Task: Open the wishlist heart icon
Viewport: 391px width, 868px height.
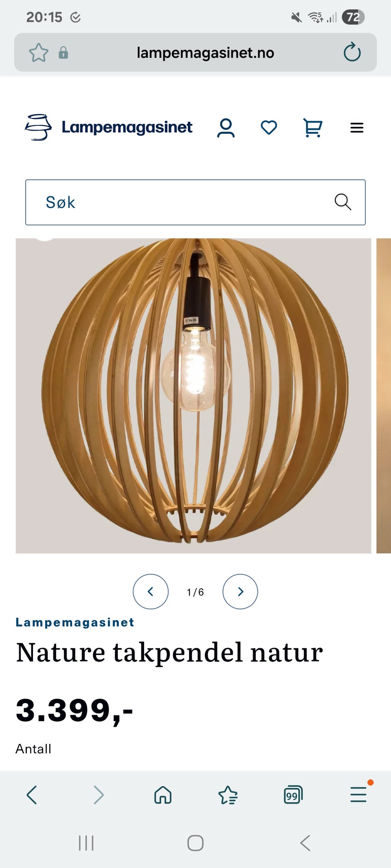Action: [269, 128]
